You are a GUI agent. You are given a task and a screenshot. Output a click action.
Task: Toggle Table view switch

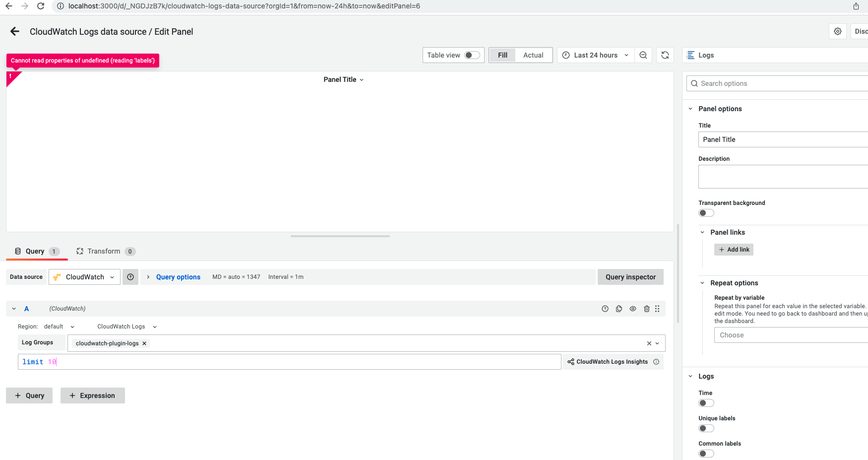click(x=472, y=55)
